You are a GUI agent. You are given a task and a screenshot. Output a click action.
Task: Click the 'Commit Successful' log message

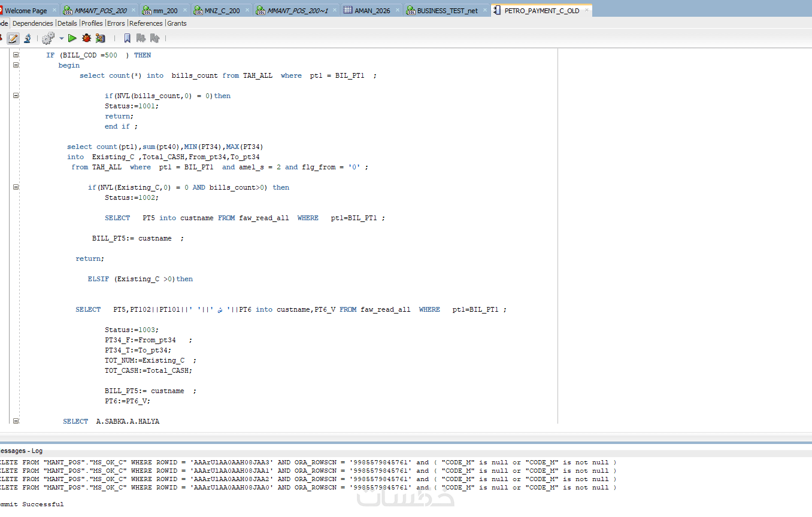pyautogui.click(x=32, y=504)
